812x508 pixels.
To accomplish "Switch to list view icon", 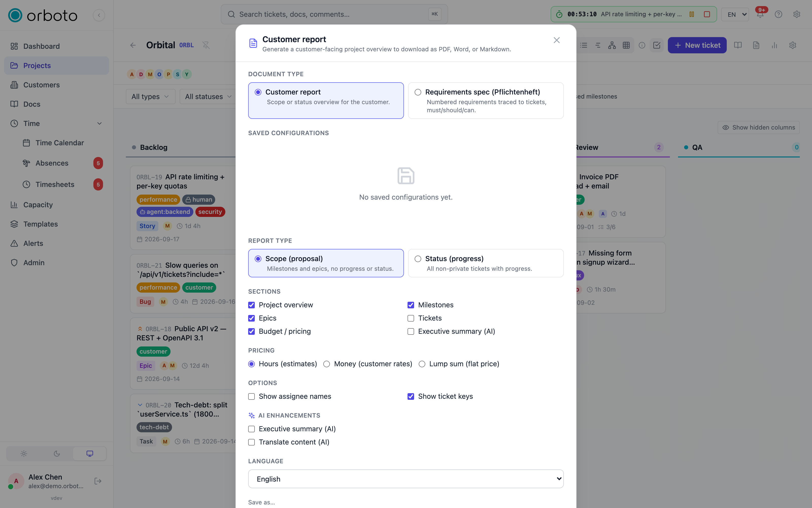I will pos(584,45).
